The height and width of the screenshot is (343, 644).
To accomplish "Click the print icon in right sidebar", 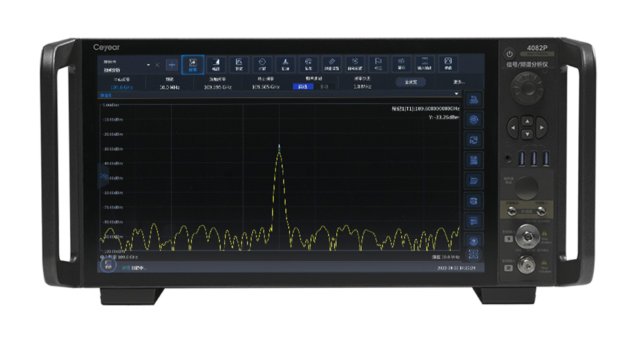I will (474, 199).
